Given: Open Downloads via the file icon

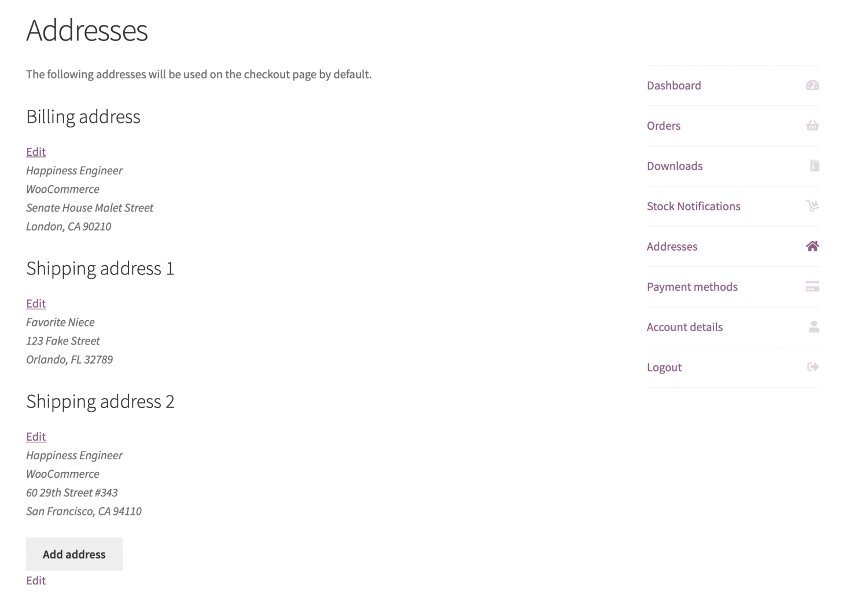Looking at the screenshot, I should pyautogui.click(x=812, y=166).
